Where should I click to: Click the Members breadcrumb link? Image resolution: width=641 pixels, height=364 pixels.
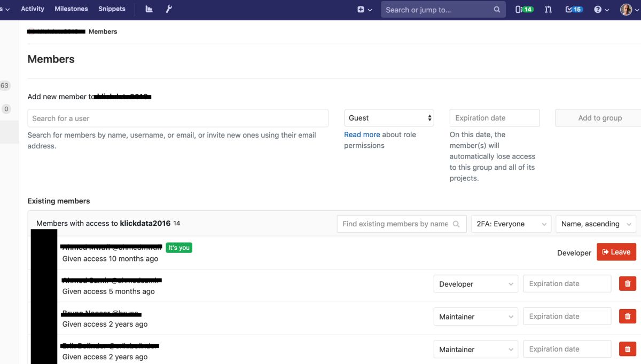click(x=103, y=31)
